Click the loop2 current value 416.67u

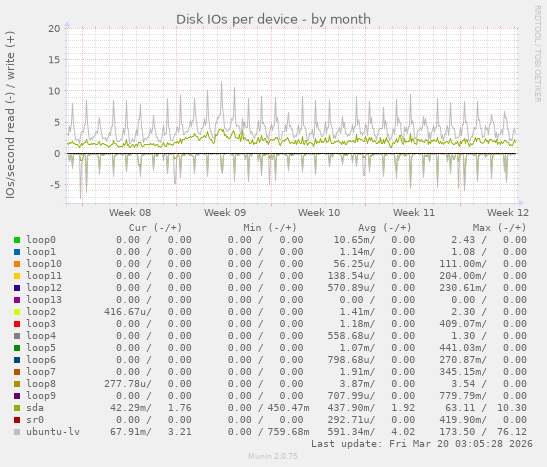tap(126, 312)
